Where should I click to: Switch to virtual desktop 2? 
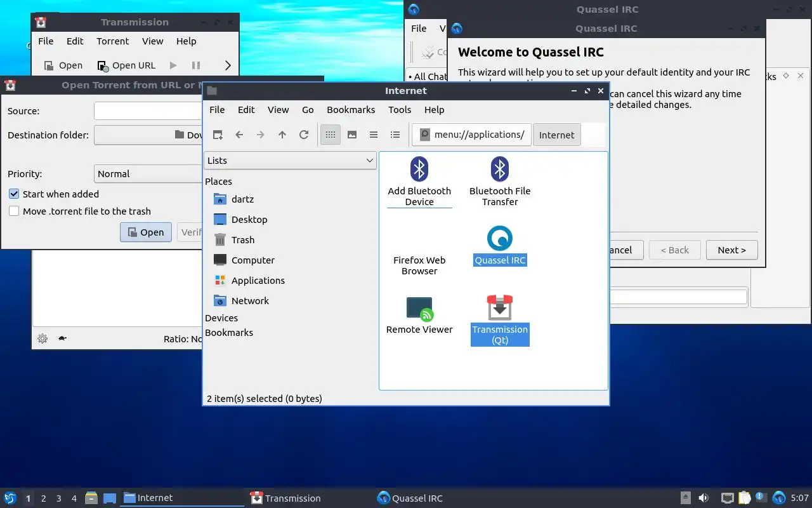(x=44, y=498)
